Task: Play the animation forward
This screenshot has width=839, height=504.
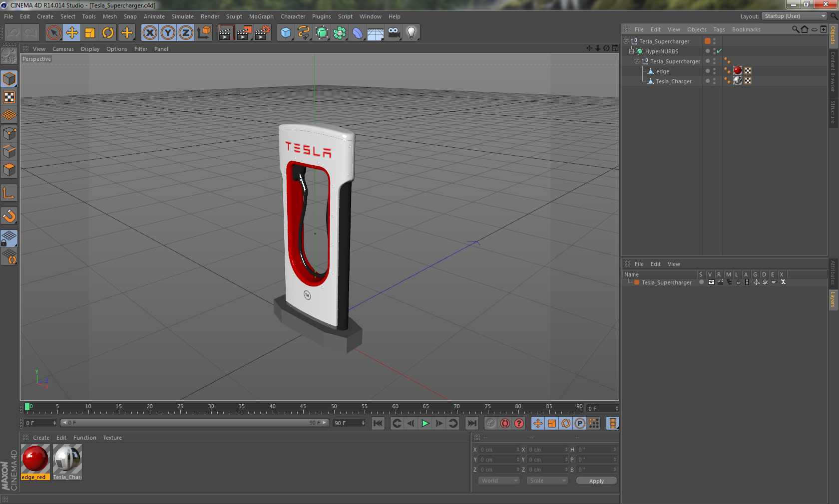Action: (425, 423)
